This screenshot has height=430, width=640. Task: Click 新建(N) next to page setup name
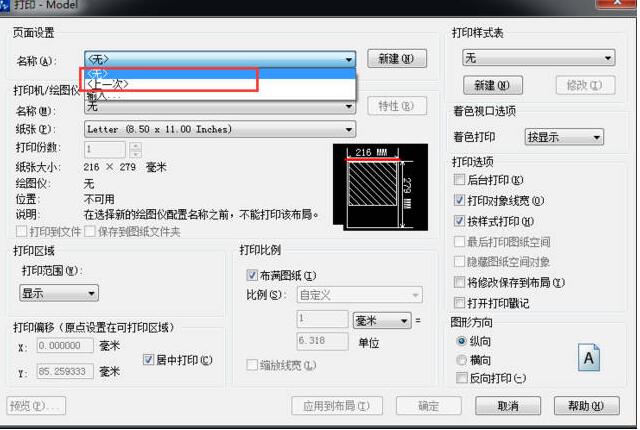[x=397, y=59]
